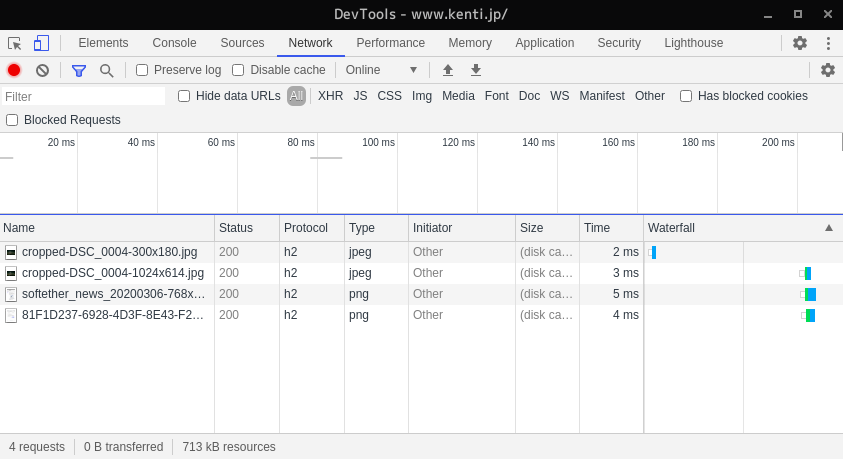Export HAR file download arrow icon
The height and width of the screenshot is (459, 843).
tap(476, 70)
